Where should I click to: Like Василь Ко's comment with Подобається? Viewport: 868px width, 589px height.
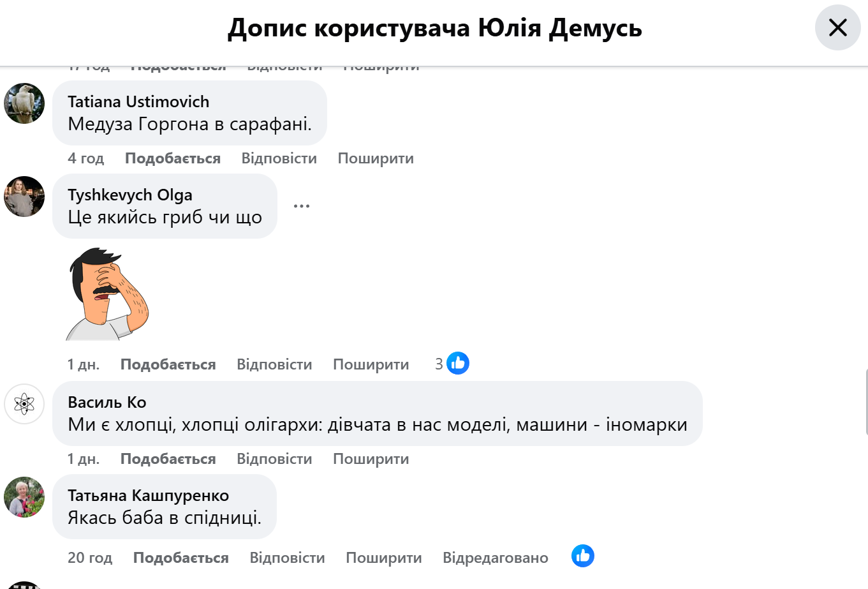168,459
